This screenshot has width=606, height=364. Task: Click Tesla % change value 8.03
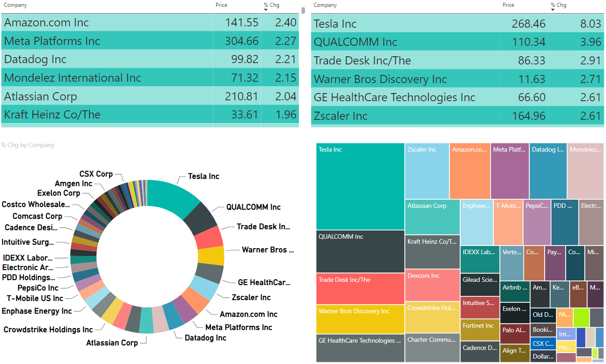[591, 24]
